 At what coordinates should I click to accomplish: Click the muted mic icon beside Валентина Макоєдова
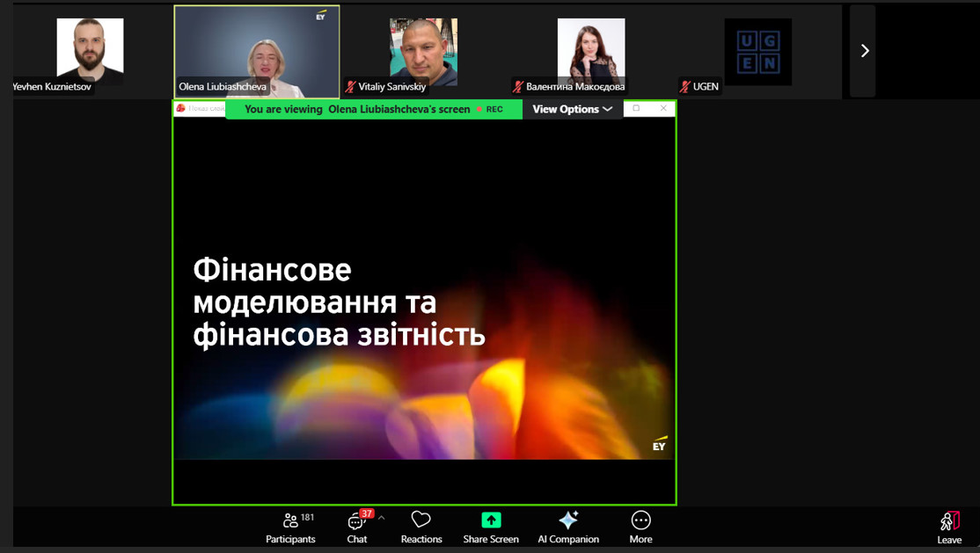click(518, 87)
